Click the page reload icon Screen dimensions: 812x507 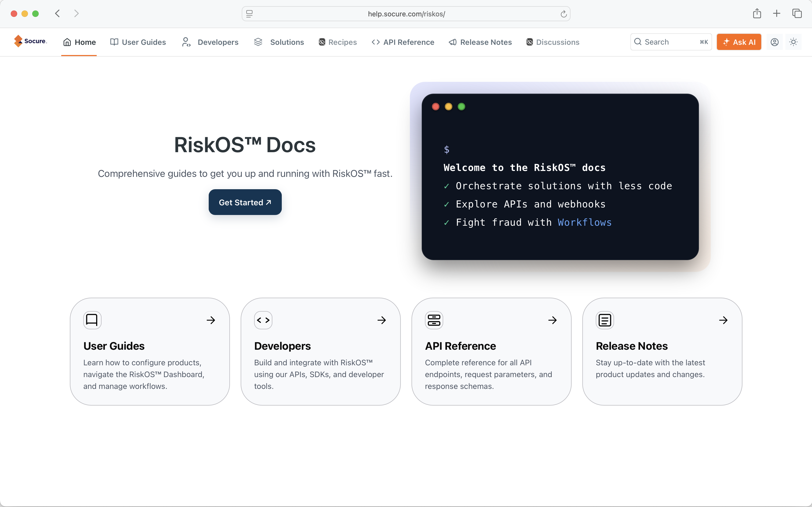click(563, 14)
